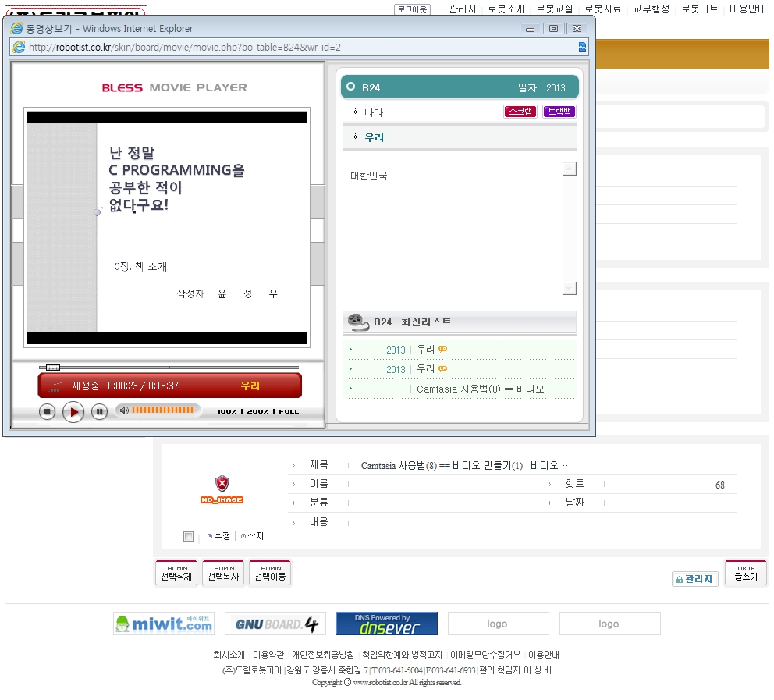Screen dimensions: 774x700
Task: Set video size to 200%
Action: coord(257,411)
